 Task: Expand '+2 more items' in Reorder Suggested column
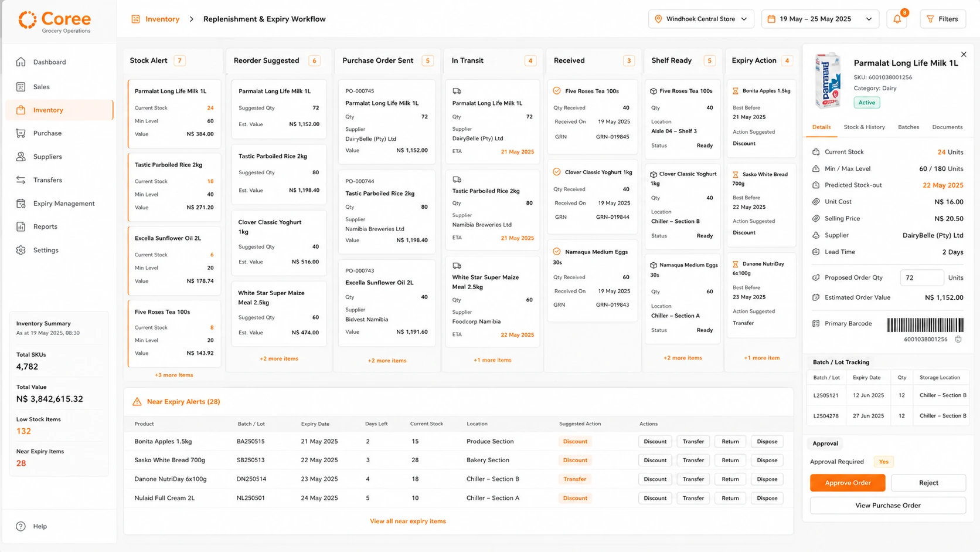pyautogui.click(x=279, y=358)
